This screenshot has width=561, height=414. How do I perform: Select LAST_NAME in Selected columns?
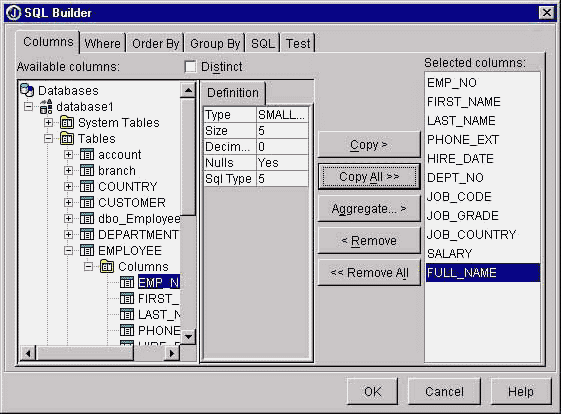[482, 121]
